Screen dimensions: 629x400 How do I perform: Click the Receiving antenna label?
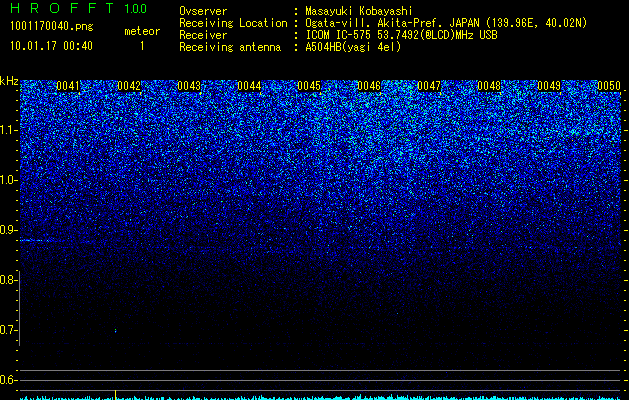point(230,47)
